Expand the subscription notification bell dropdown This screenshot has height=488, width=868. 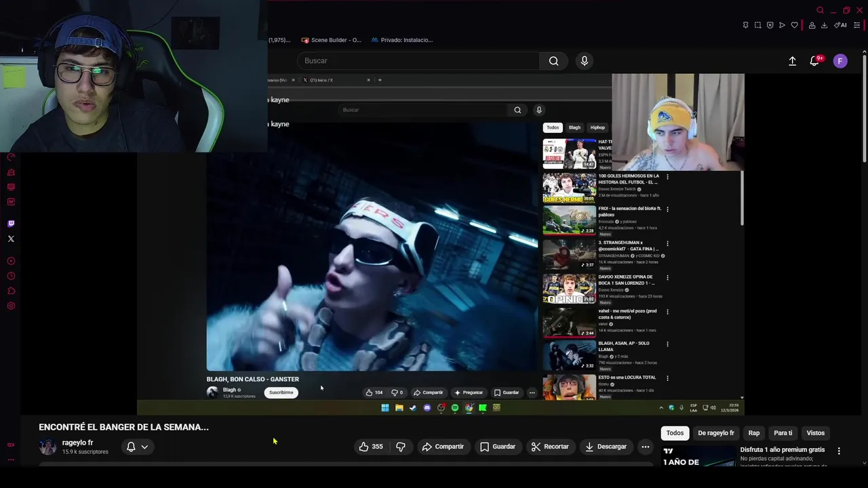137,447
